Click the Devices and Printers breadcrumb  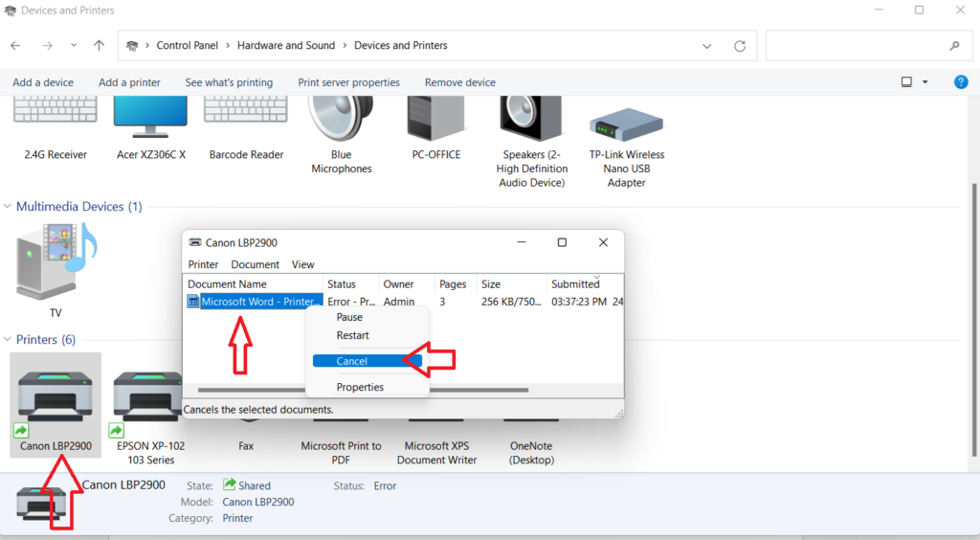pyautogui.click(x=401, y=46)
